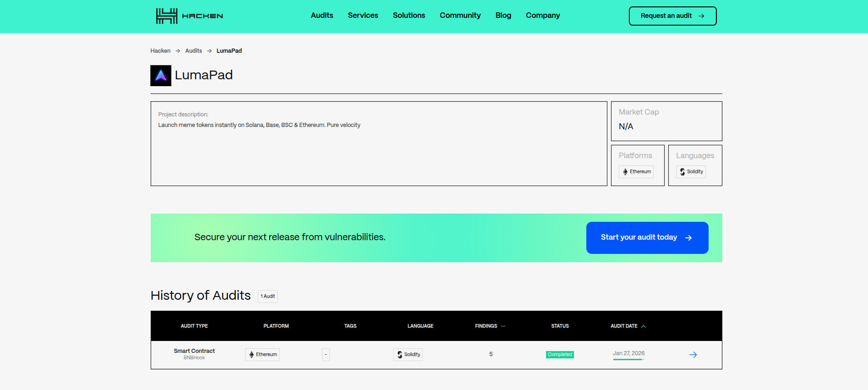This screenshot has width=868, height=390.
Task: Click the Completed status badge
Action: tap(560, 355)
